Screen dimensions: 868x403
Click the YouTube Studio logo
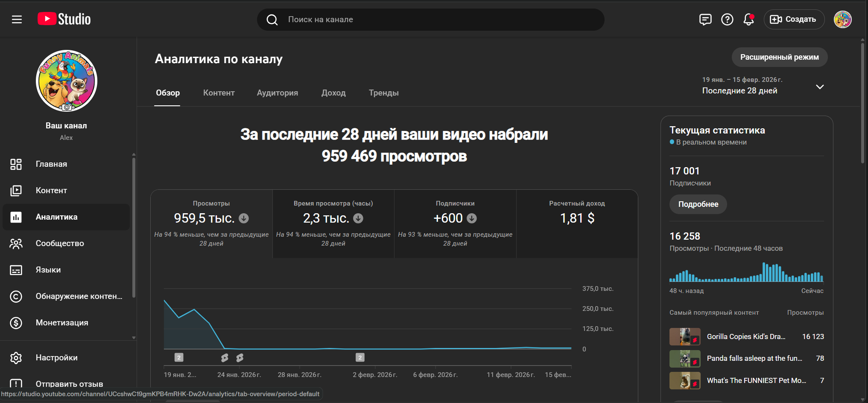click(x=64, y=19)
